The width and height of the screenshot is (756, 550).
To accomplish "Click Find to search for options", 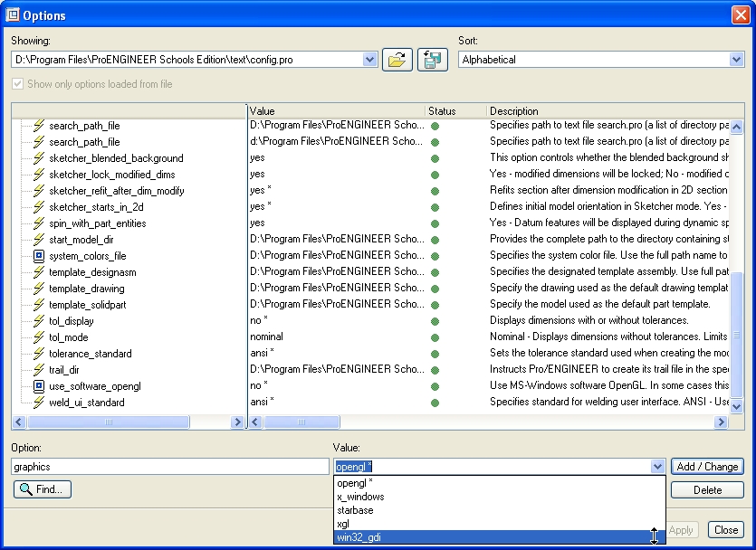I will tap(42, 489).
